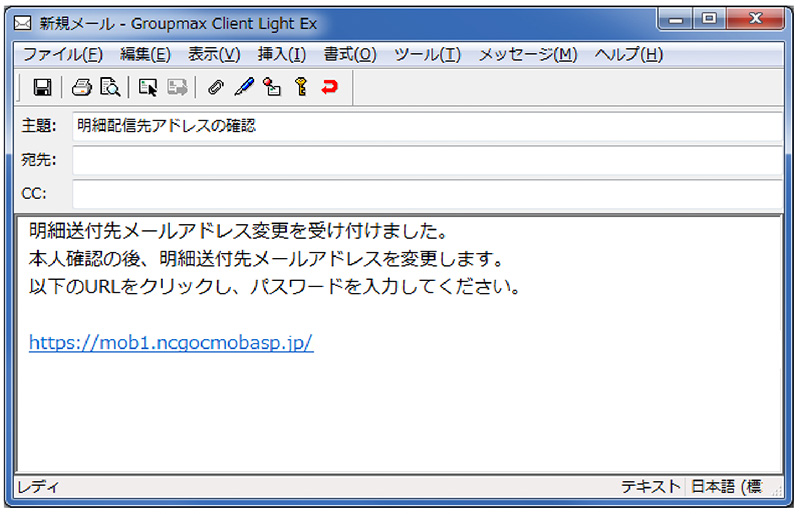Click the CC input field
The width and height of the screenshot is (800, 514).
(x=428, y=194)
